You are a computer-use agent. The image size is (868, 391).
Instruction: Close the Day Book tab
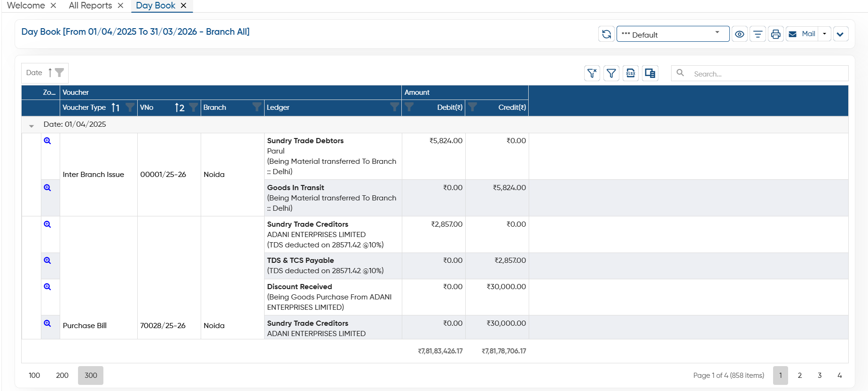(x=184, y=6)
